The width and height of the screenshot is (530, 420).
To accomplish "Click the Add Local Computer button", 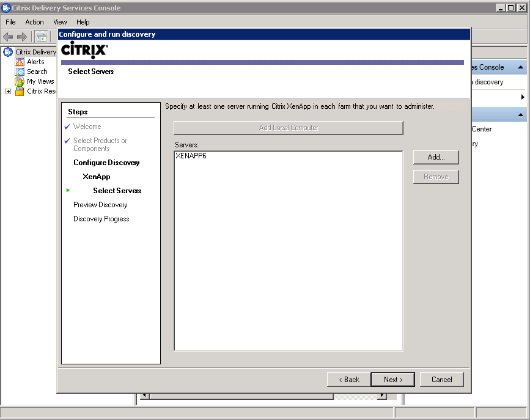I will [289, 128].
